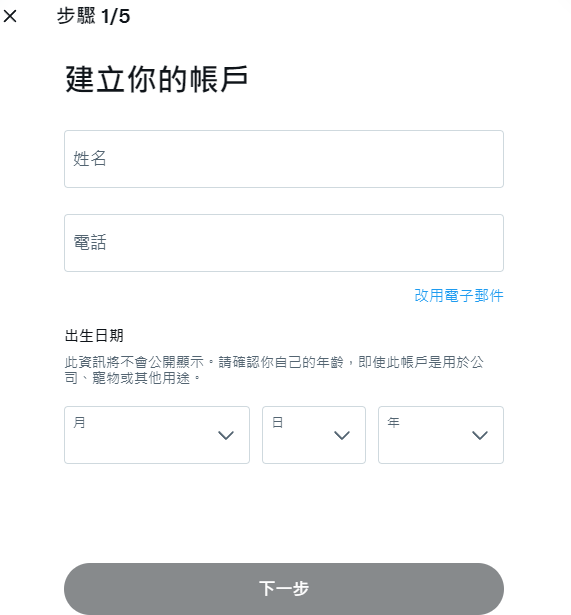The width and height of the screenshot is (571, 615).
Task: Click the birth date privacy description text
Action: tap(274, 370)
